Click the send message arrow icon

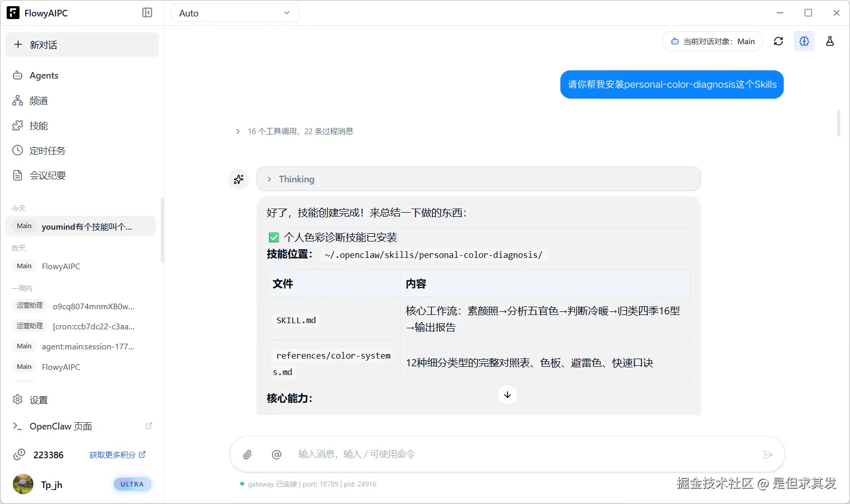[x=768, y=455]
